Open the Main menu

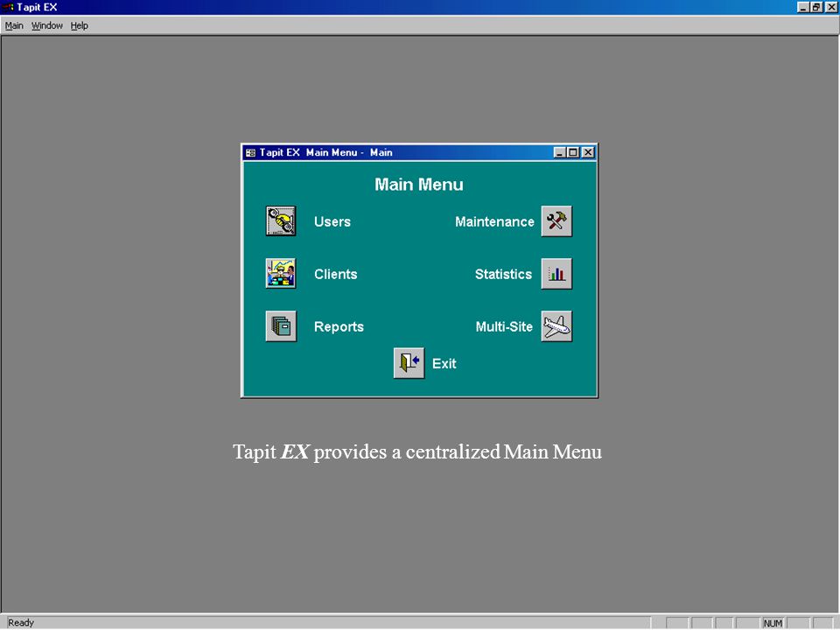(14, 25)
